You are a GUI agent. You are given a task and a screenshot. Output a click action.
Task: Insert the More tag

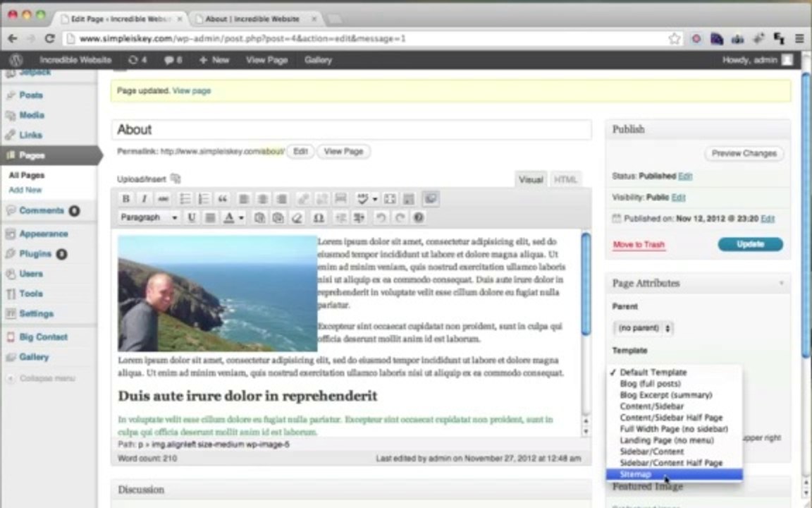tap(340, 198)
